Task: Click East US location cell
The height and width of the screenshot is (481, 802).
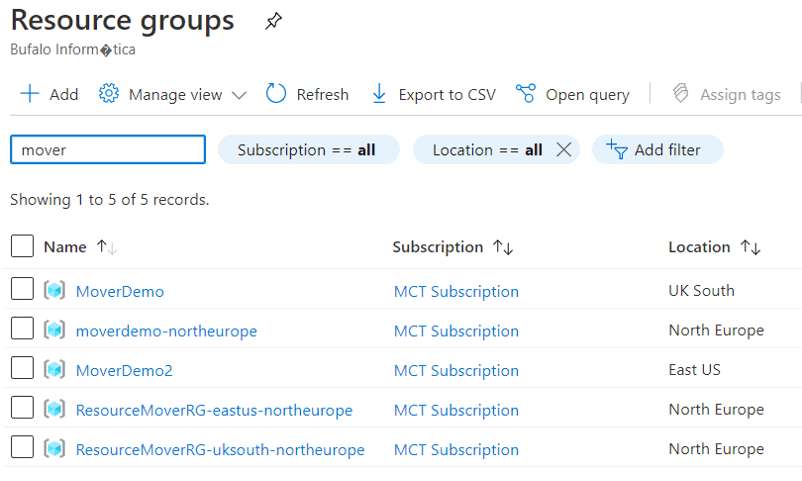Action: tap(695, 369)
